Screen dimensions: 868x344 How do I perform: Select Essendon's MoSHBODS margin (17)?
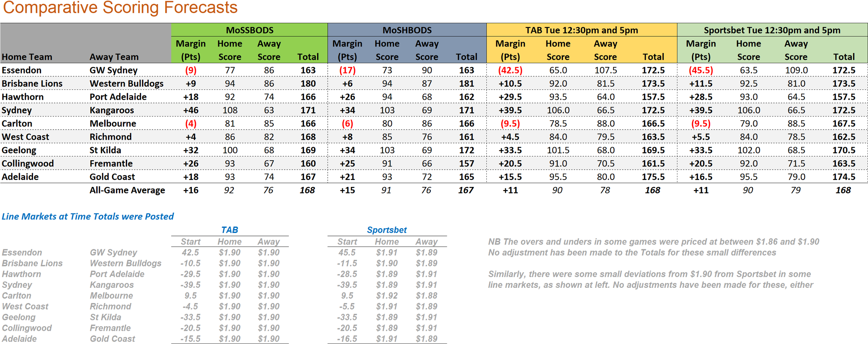tap(347, 70)
